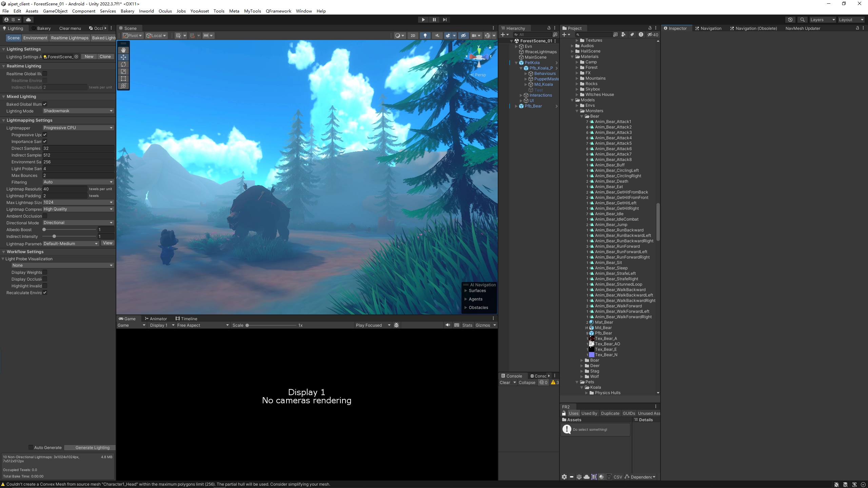
Task: Open the Bakery menu
Action: 127,11
